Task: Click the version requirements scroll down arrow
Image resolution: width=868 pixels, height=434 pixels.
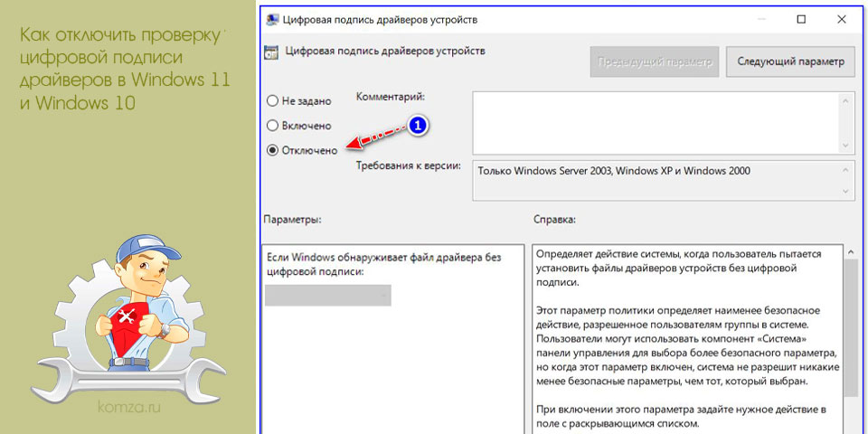Action: click(x=844, y=191)
